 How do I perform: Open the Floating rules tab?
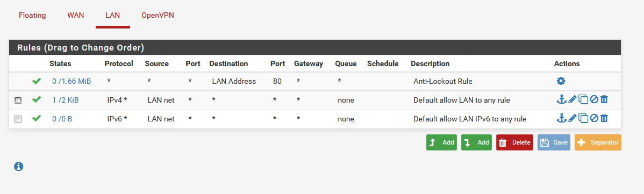[32, 15]
